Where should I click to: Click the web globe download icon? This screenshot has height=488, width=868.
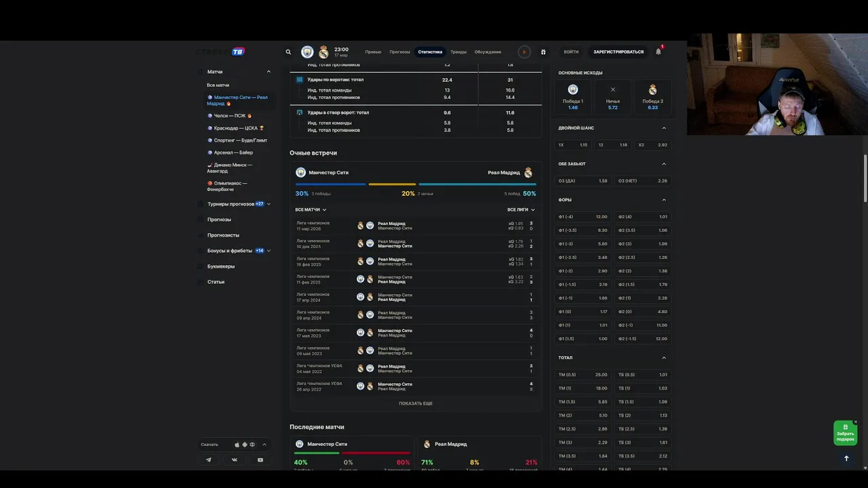252,445
